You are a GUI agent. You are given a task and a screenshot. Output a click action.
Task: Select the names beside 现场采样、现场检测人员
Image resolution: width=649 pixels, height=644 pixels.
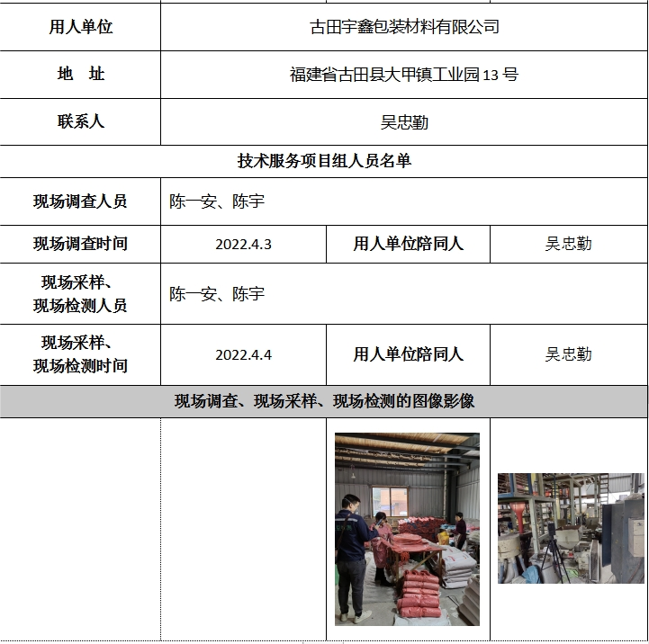217,294
